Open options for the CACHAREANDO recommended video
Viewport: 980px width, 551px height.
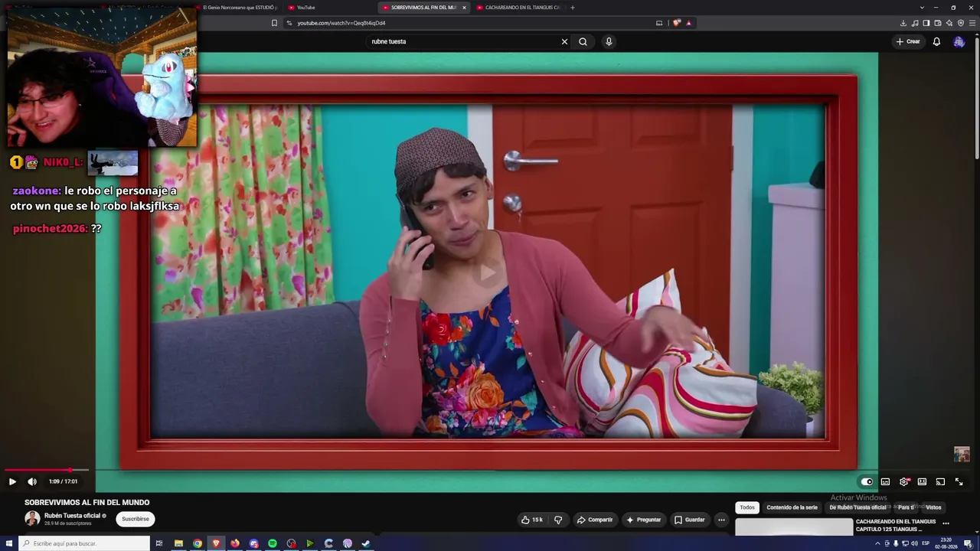pos(946,523)
